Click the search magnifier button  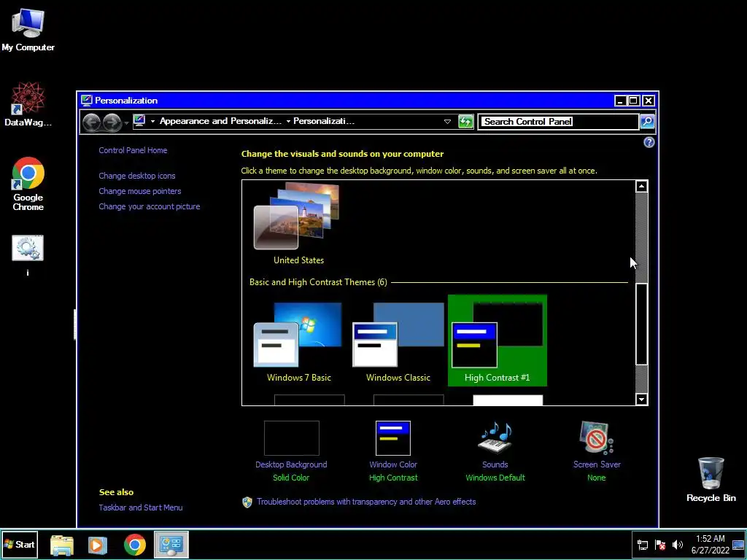[647, 122]
